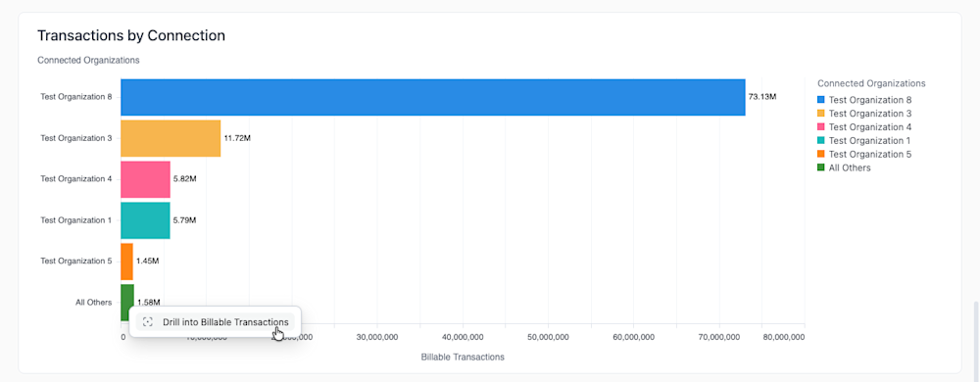This screenshot has height=382, width=980.
Task: Click the 5.79M value label
Action: tap(185, 220)
